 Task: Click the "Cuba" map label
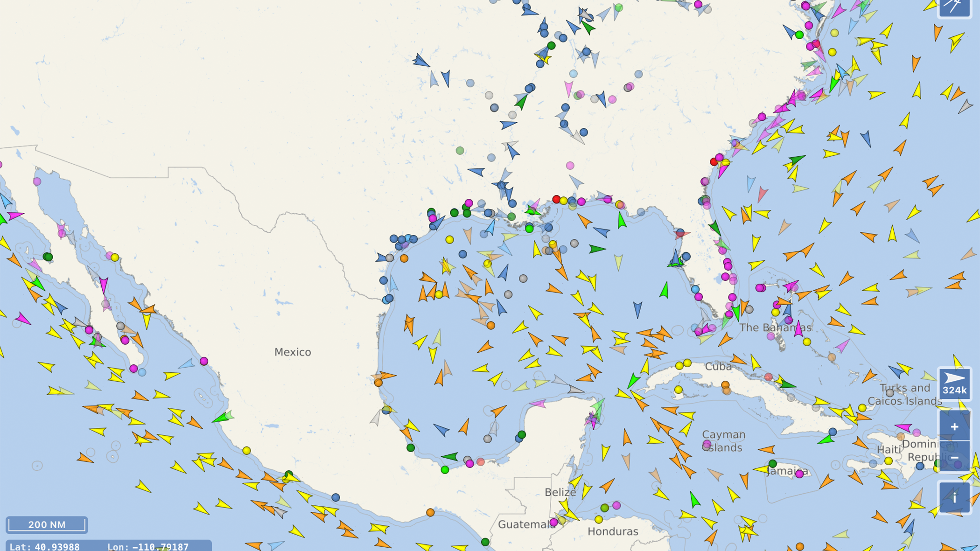pyautogui.click(x=719, y=367)
